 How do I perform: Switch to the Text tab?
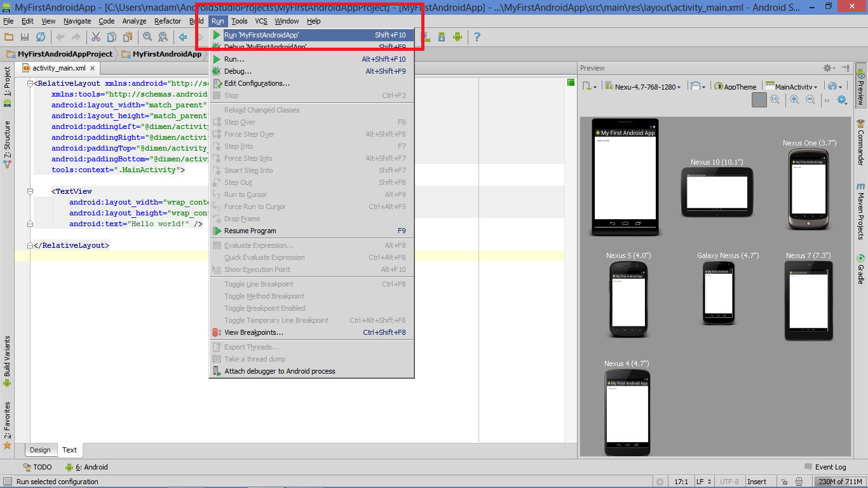pyautogui.click(x=70, y=450)
